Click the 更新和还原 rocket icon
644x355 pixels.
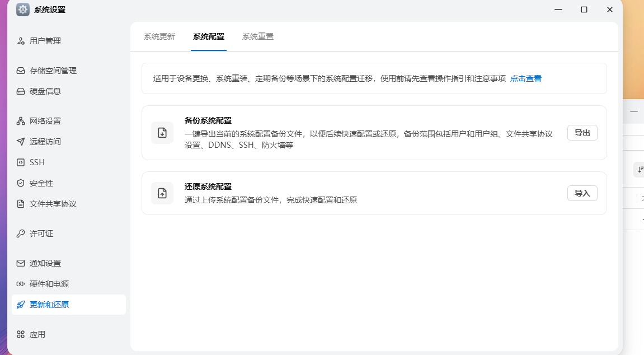[x=21, y=305]
